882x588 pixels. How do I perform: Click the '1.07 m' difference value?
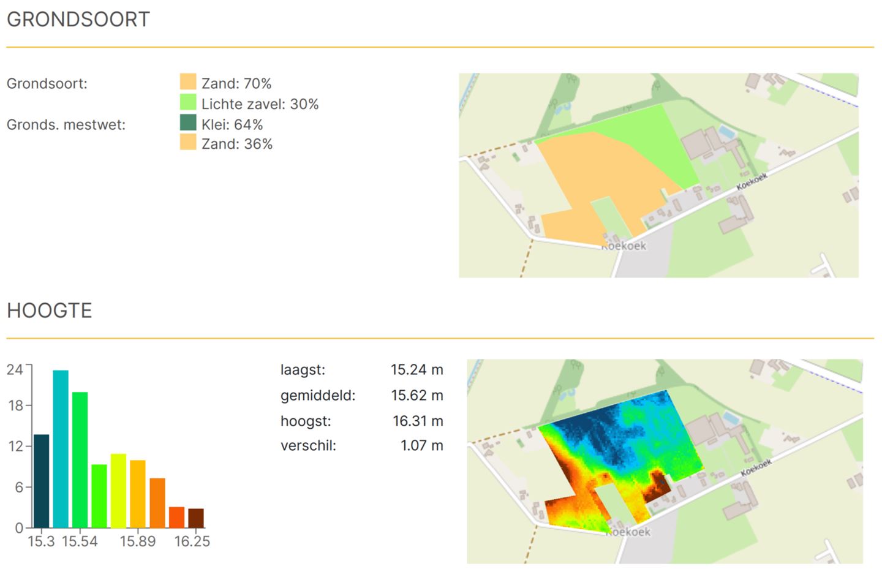(x=422, y=446)
